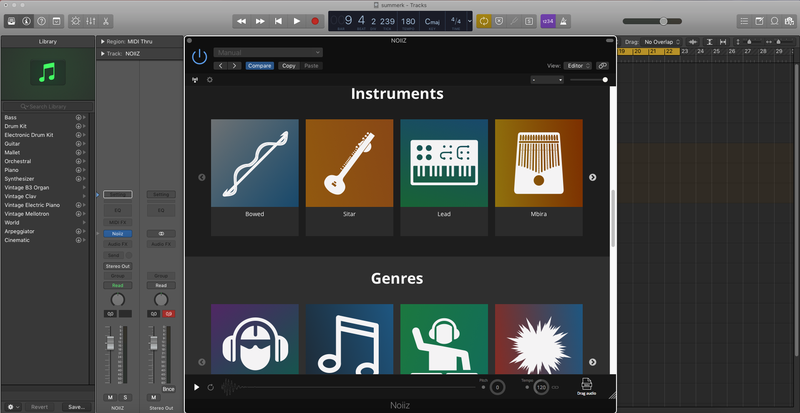The width and height of the screenshot is (800, 413).
Task: Mute the NOIIZ channel strip
Action: click(x=111, y=397)
